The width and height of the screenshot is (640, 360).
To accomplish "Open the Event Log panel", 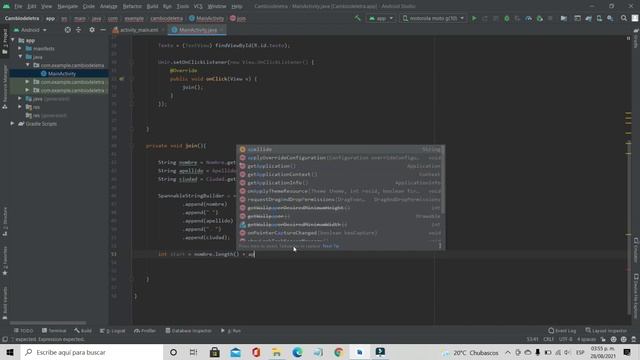I will (562, 331).
